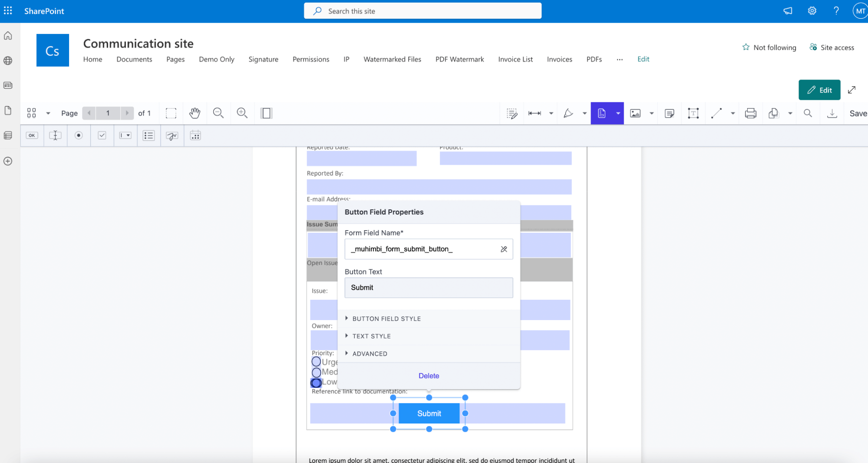The height and width of the screenshot is (463, 868).
Task: Expand the BUTTON FIELD STYLE section
Action: (386, 318)
